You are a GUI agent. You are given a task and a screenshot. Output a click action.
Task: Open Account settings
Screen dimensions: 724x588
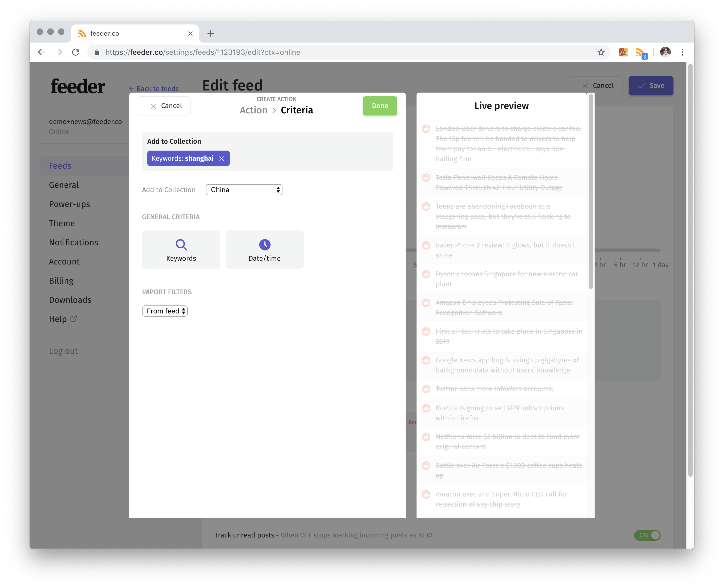click(64, 262)
